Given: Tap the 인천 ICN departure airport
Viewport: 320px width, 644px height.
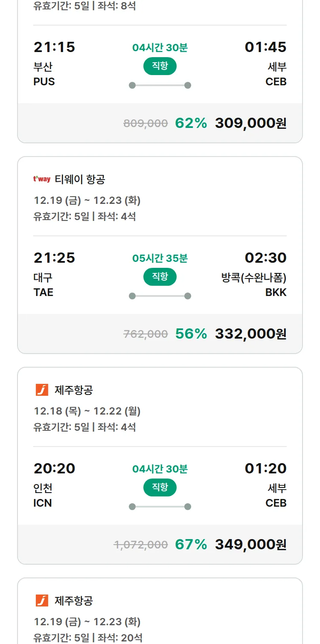Looking at the screenshot, I should coord(43,495).
